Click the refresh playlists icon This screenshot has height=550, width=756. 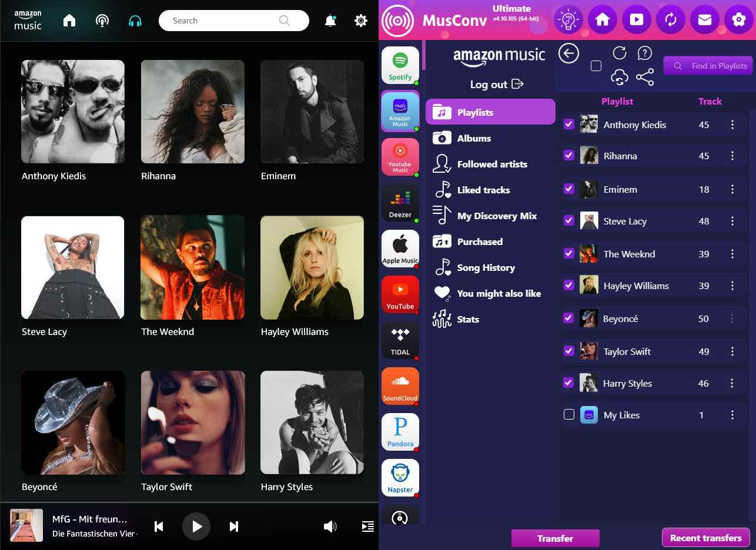pyautogui.click(x=620, y=53)
